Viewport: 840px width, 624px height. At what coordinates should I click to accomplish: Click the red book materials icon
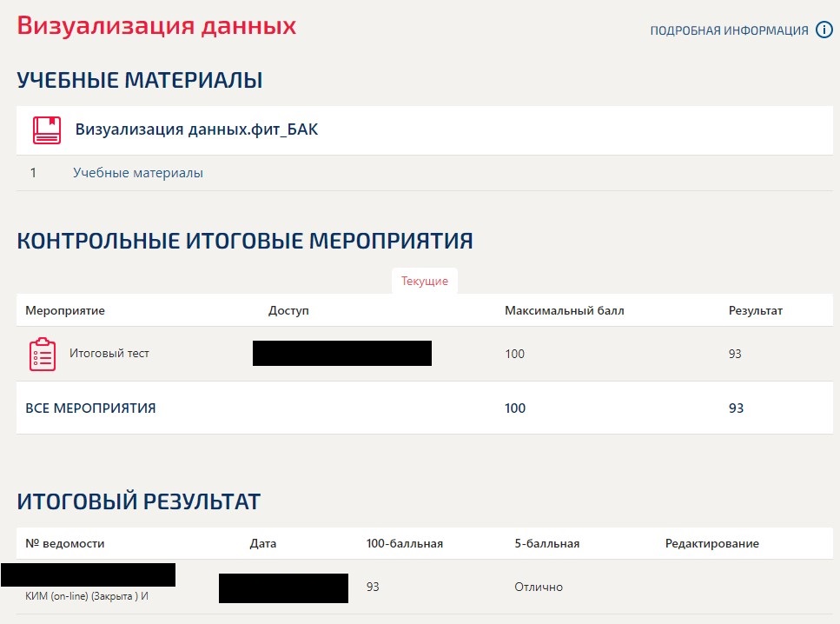tap(47, 129)
